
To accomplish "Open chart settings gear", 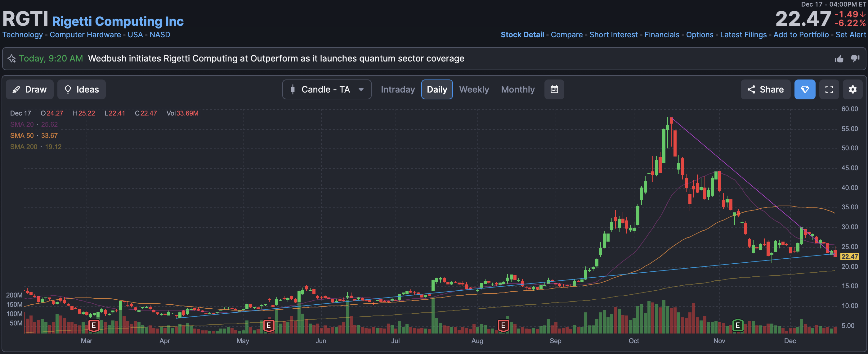I will point(852,89).
